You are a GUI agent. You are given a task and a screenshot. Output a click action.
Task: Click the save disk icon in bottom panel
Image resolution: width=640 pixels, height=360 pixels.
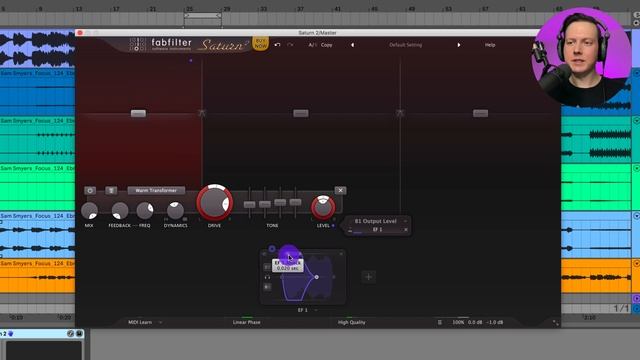(x=79, y=333)
